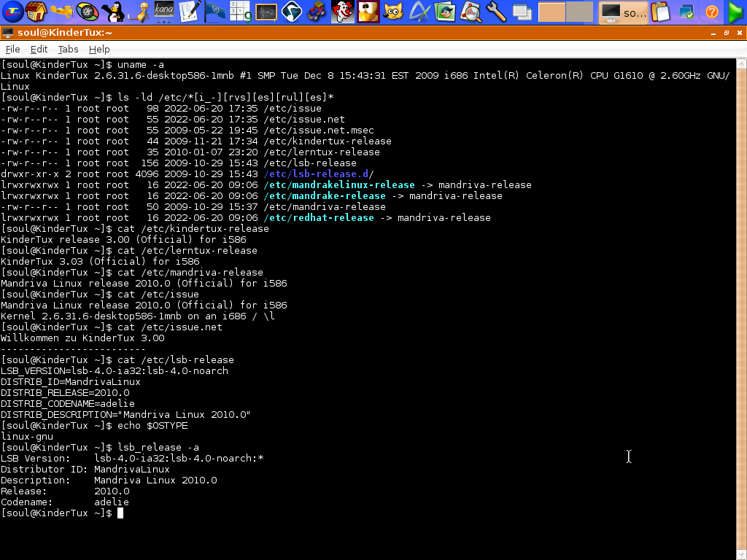Image resolution: width=747 pixels, height=560 pixels.
Task: Launch the toy train icon
Action: (317, 12)
